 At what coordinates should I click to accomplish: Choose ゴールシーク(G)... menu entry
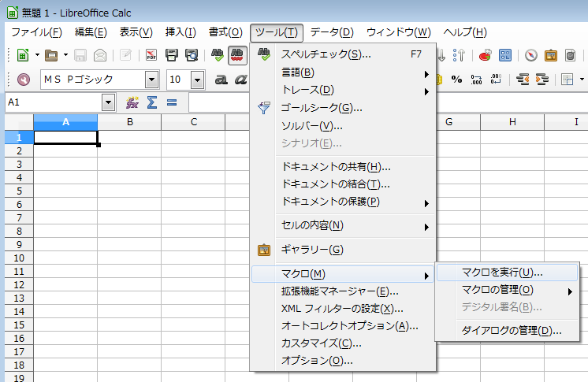[343, 108]
